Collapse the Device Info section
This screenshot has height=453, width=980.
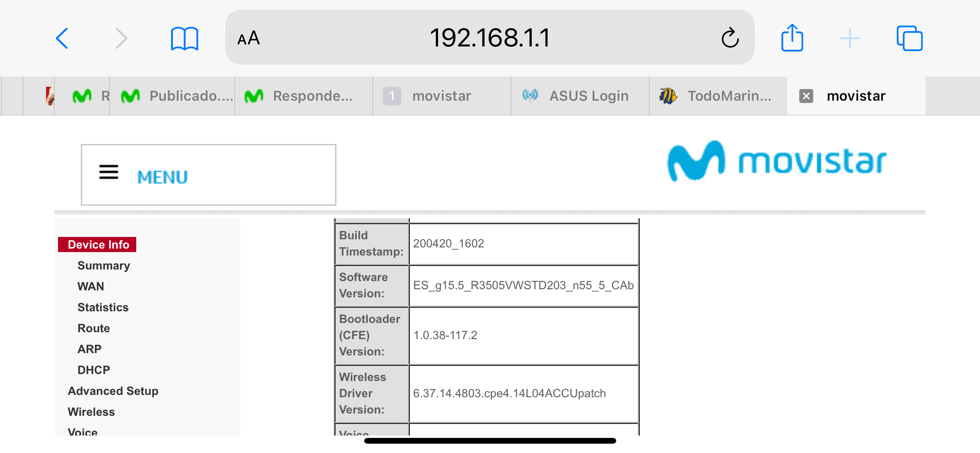coord(98,244)
